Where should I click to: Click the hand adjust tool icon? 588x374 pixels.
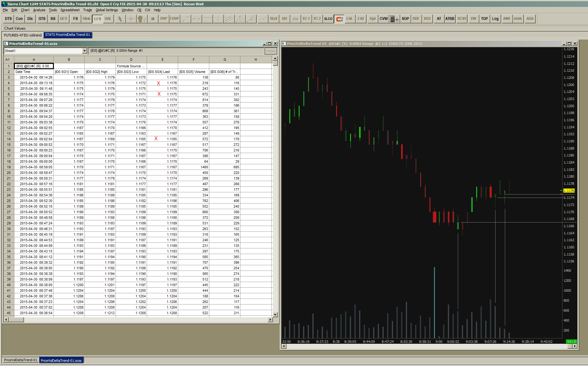[142, 19]
